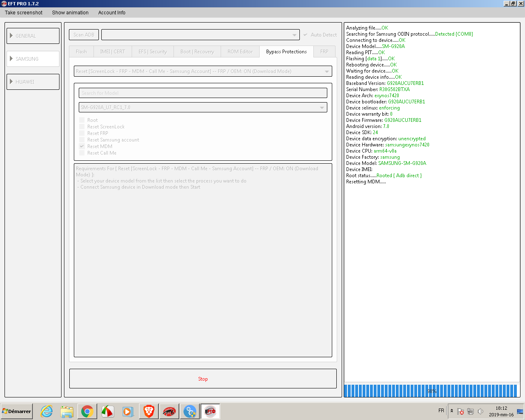Launch Google Chrome from the taskbar
The width and height of the screenshot is (525, 420).
[x=87, y=411]
